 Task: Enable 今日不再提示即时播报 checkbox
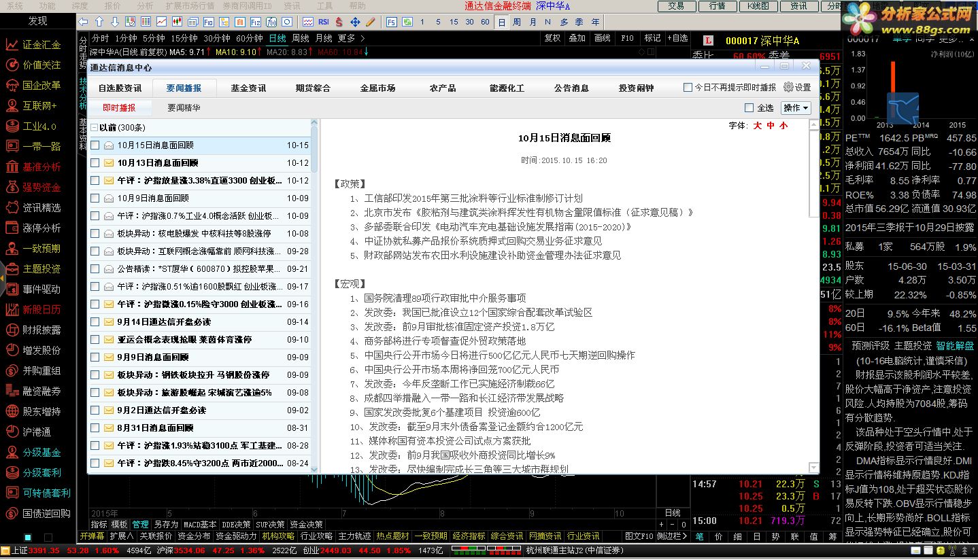(x=688, y=88)
